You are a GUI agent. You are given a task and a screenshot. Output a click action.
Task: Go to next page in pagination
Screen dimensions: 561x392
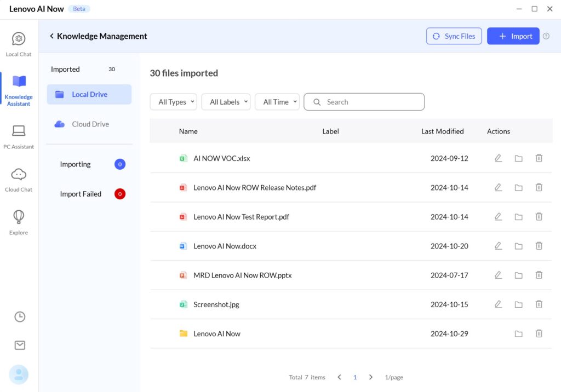click(371, 377)
